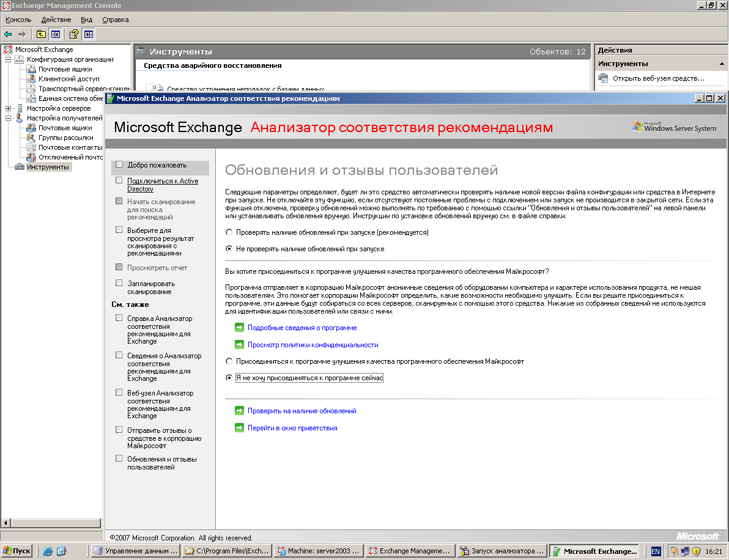Click the bullet box beside Просмотреть отчет
Viewport: 729px width, 560px height.
pos(119,267)
